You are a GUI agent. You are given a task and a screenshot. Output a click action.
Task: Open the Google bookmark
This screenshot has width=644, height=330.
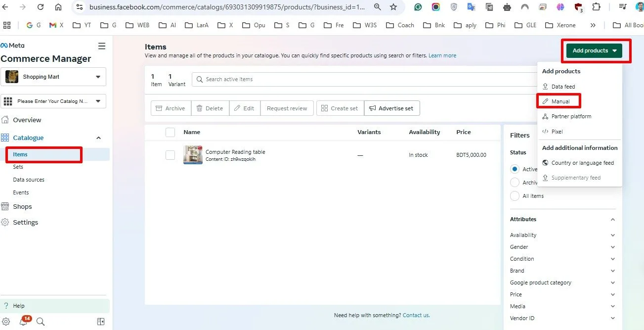(34, 25)
